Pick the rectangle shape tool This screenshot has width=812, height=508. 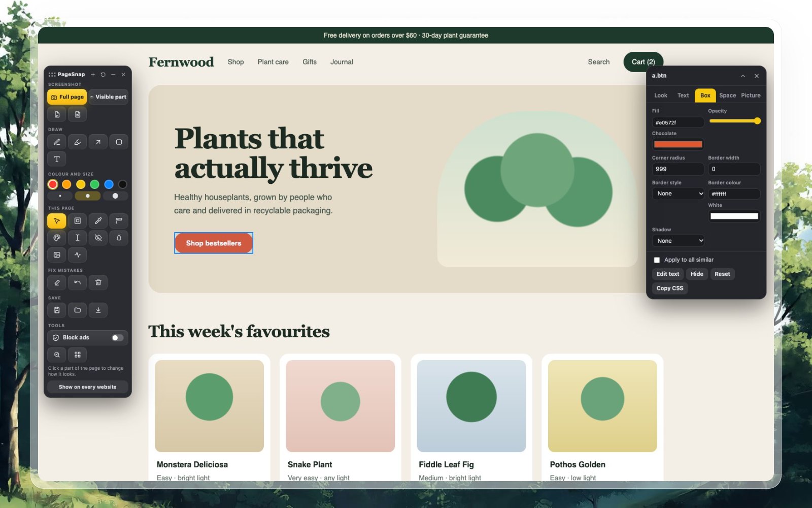pos(119,142)
